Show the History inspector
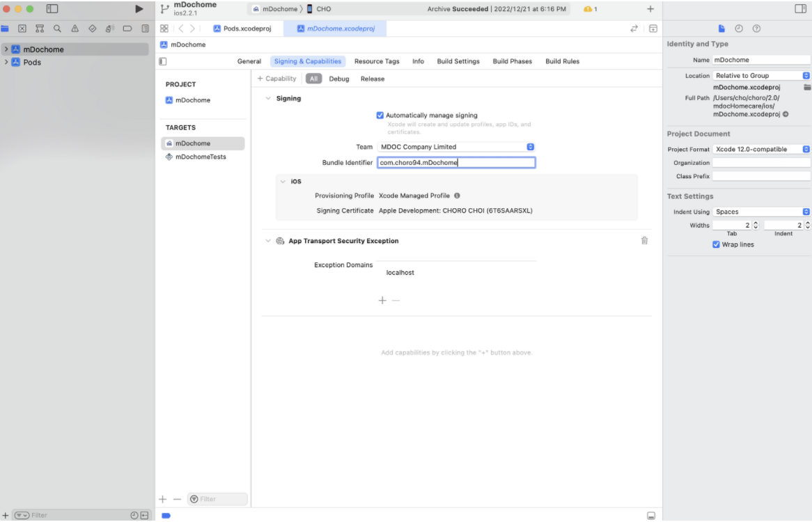The height and width of the screenshot is (522, 812). pos(739,29)
